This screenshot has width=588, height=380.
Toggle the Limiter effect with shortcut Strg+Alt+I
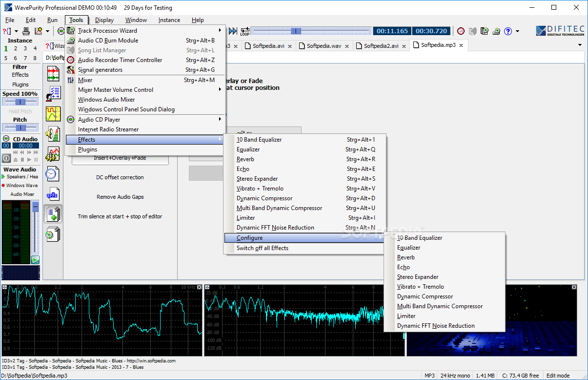click(x=305, y=218)
